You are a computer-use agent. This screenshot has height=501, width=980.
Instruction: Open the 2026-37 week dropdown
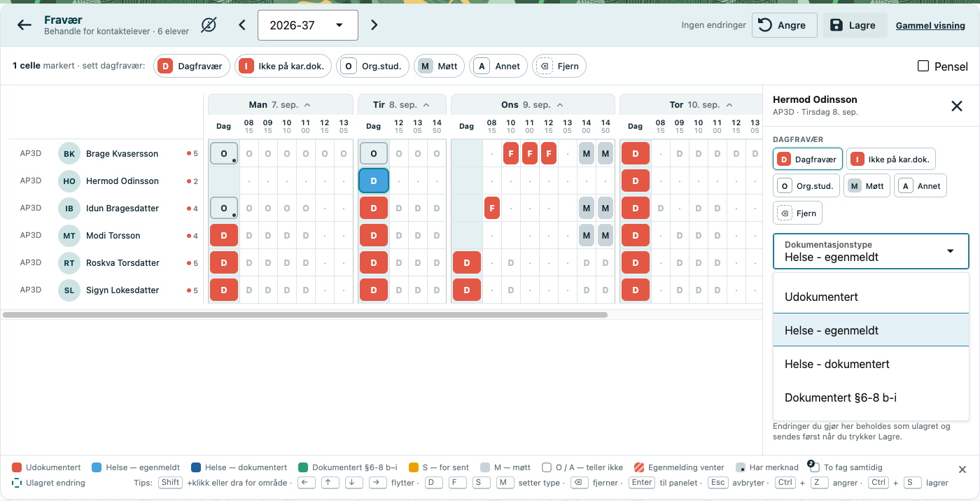[308, 25]
